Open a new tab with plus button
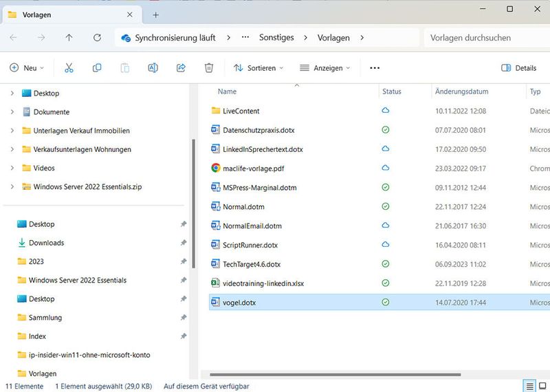 click(x=155, y=14)
